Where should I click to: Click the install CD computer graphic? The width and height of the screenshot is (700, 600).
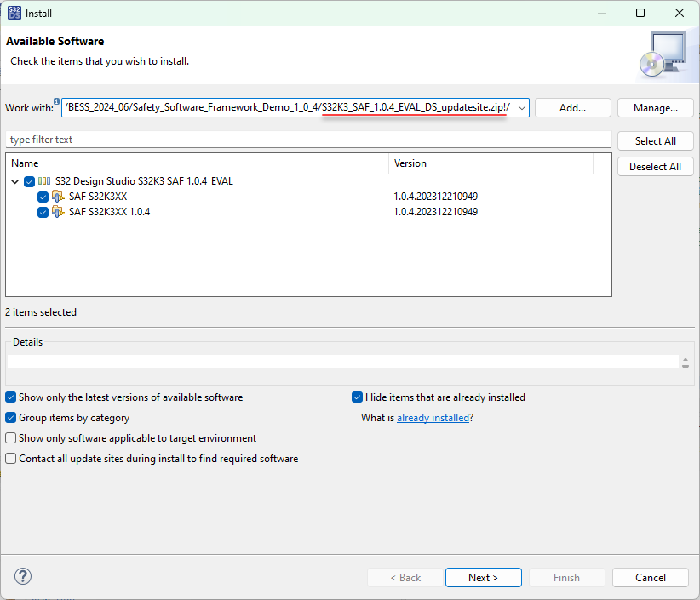(x=661, y=54)
